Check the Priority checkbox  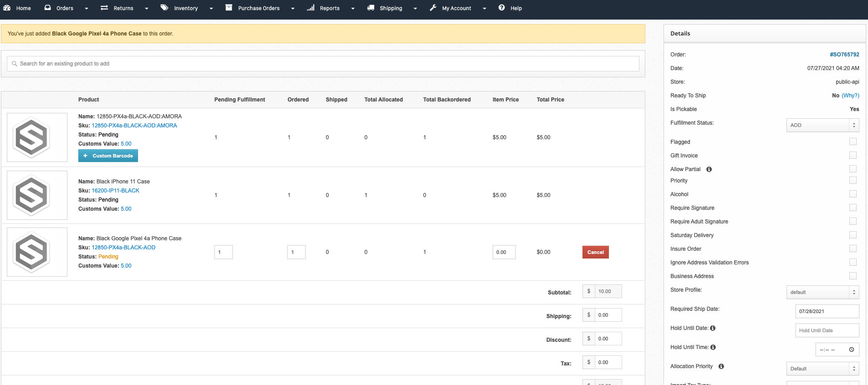coord(853,180)
